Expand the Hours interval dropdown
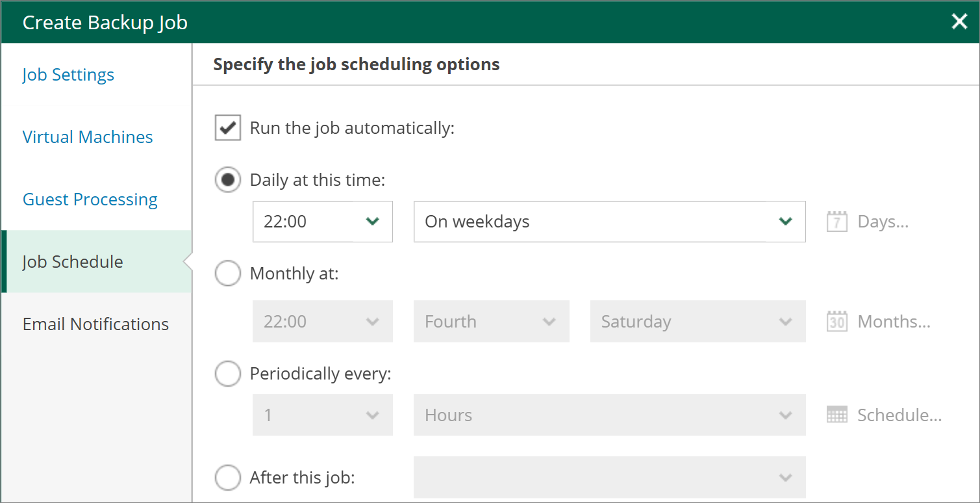 click(x=610, y=415)
